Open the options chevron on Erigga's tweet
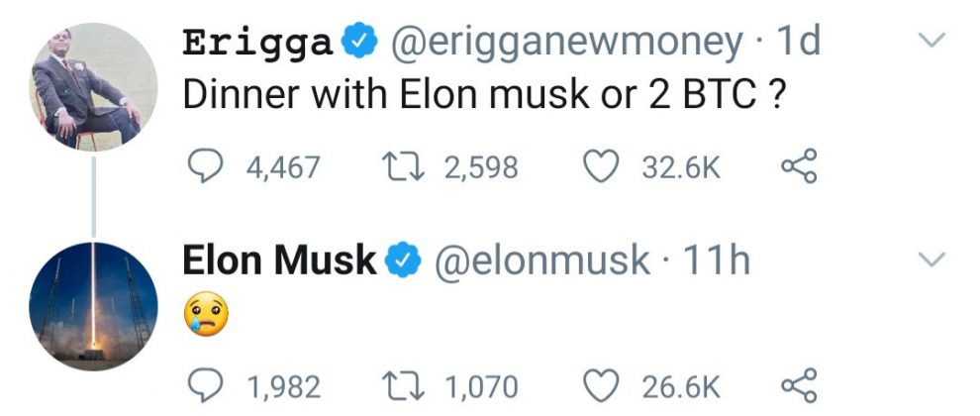This screenshot has height=416, width=980. [x=932, y=42]
